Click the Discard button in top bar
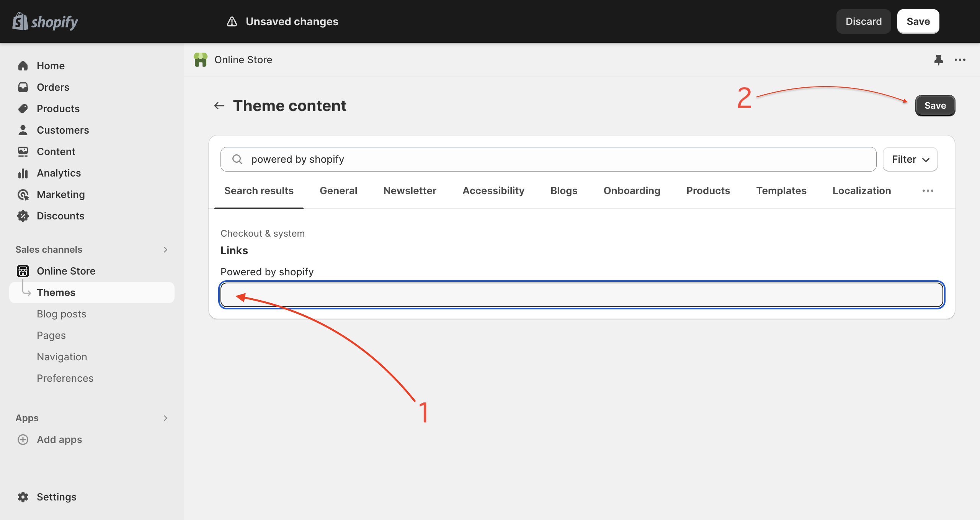This screenshot has width=980, height=520. [x=863, y=21]
